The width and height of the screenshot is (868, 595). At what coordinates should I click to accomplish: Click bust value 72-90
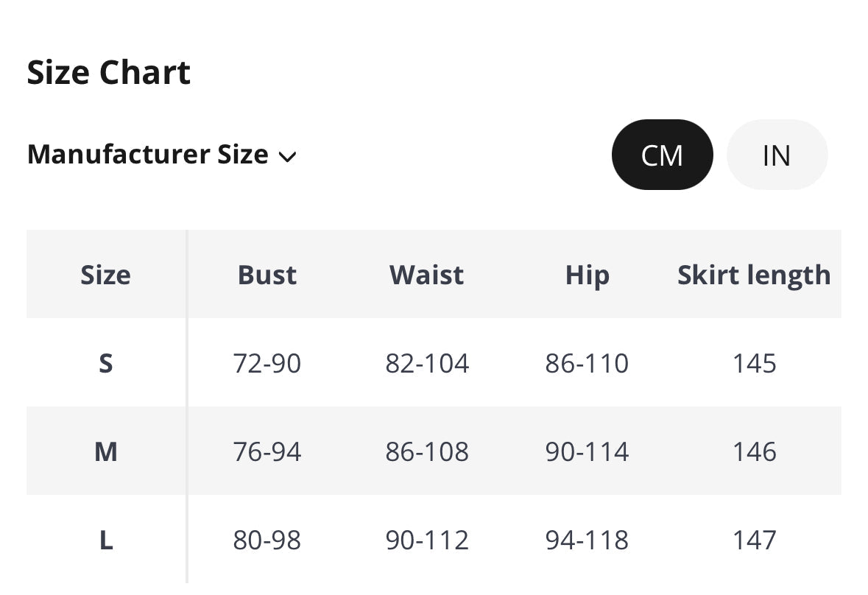tap(267, 363)
